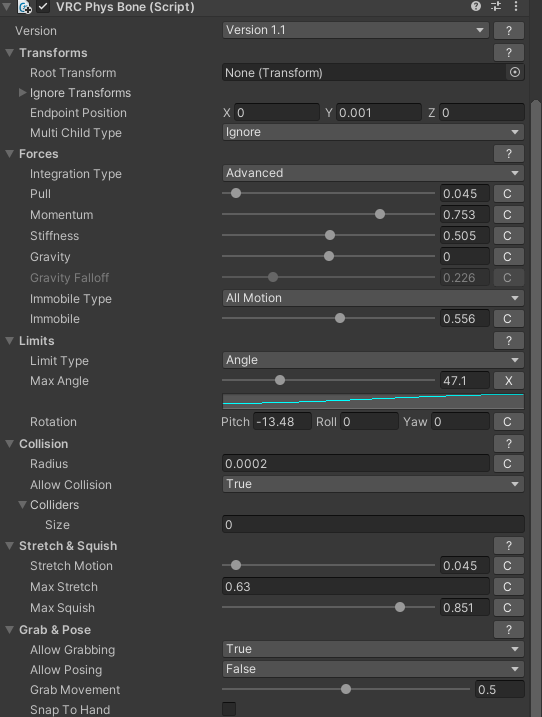Open the Allow Posing dropdown

point(373,669)
